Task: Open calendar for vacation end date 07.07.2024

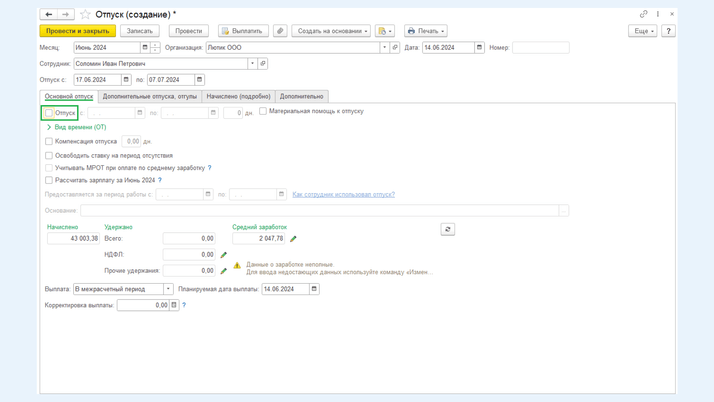Action: click(x=199, y=80)
